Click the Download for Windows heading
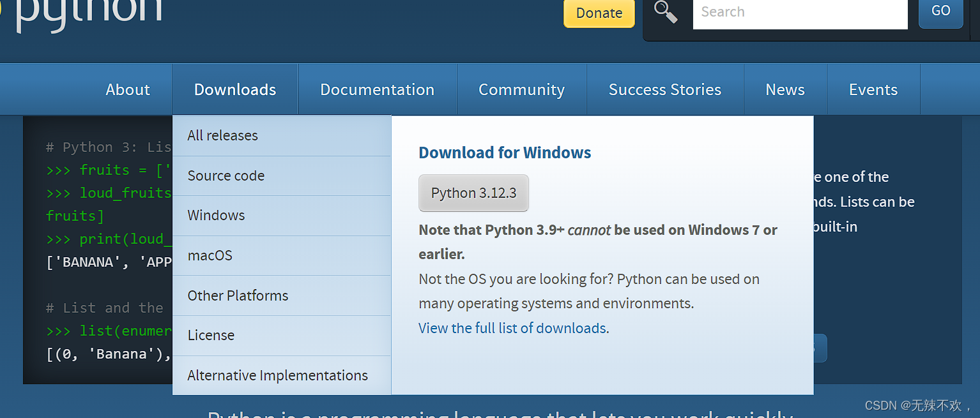 (505, 153)
